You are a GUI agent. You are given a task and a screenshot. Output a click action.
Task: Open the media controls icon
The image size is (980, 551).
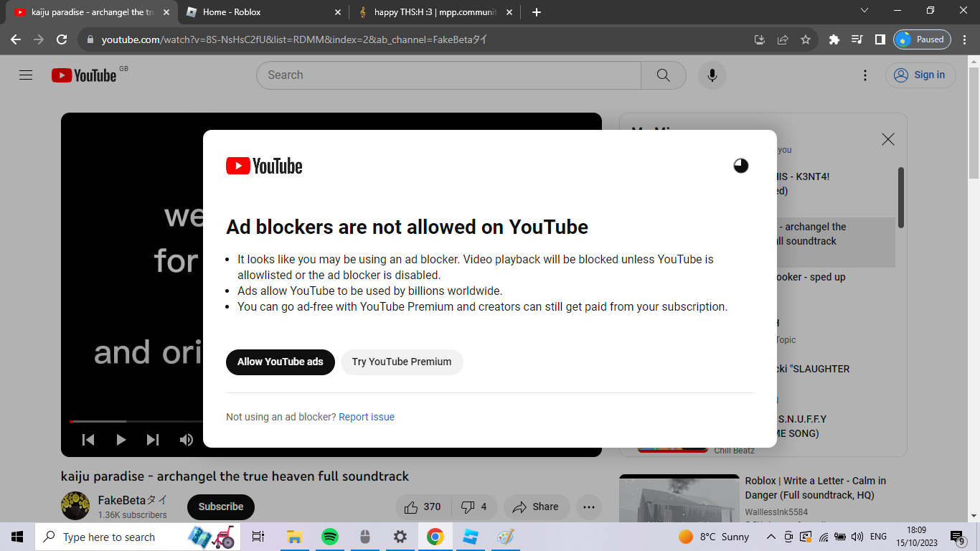pyautogui.click(x=857, y=39)
